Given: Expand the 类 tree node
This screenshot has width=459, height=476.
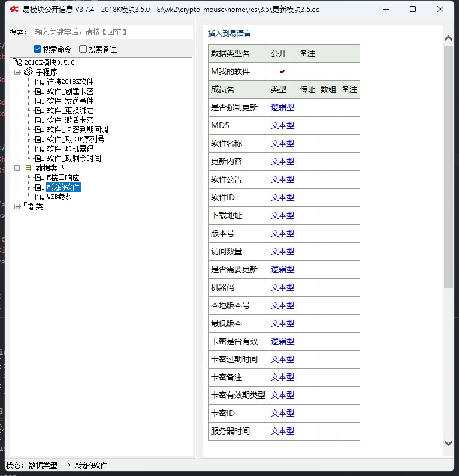Looking at the screenshot, I should [x=17, y=206].
